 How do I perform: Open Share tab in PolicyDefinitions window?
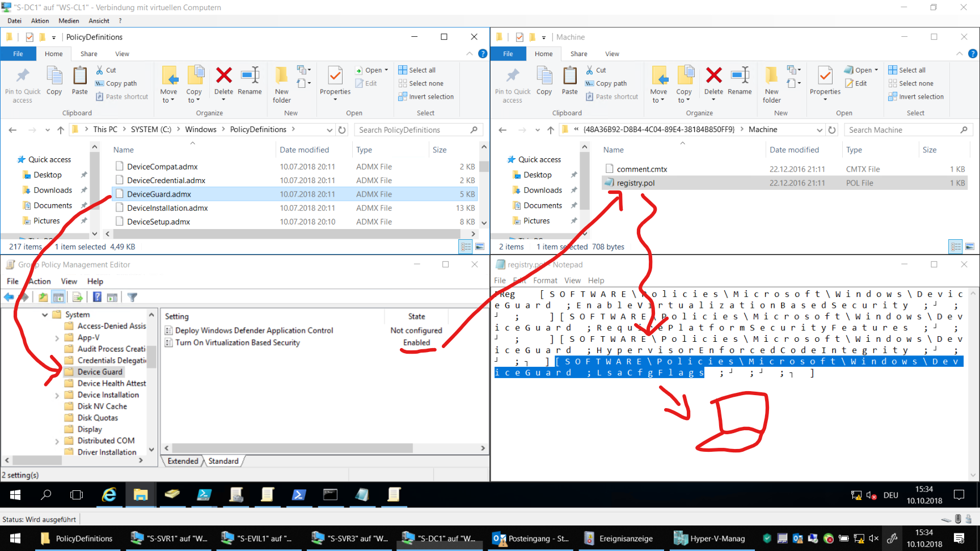pyautogui.click(x=89, y=54)
